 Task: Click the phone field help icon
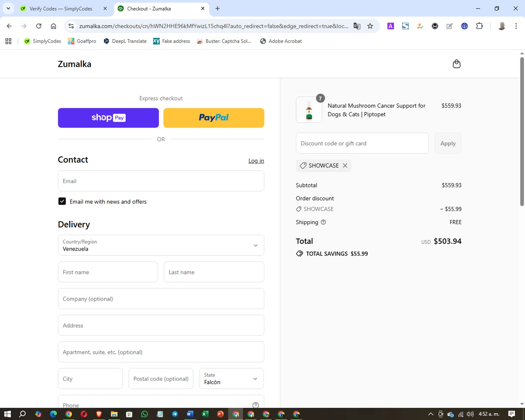tap(256, 405)
